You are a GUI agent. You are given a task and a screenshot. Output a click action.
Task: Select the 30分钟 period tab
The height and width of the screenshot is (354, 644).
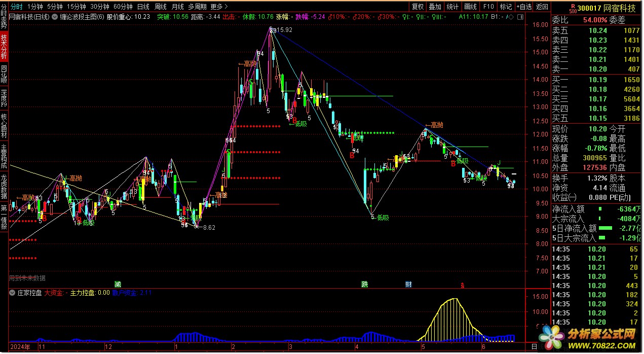[100, 7]
